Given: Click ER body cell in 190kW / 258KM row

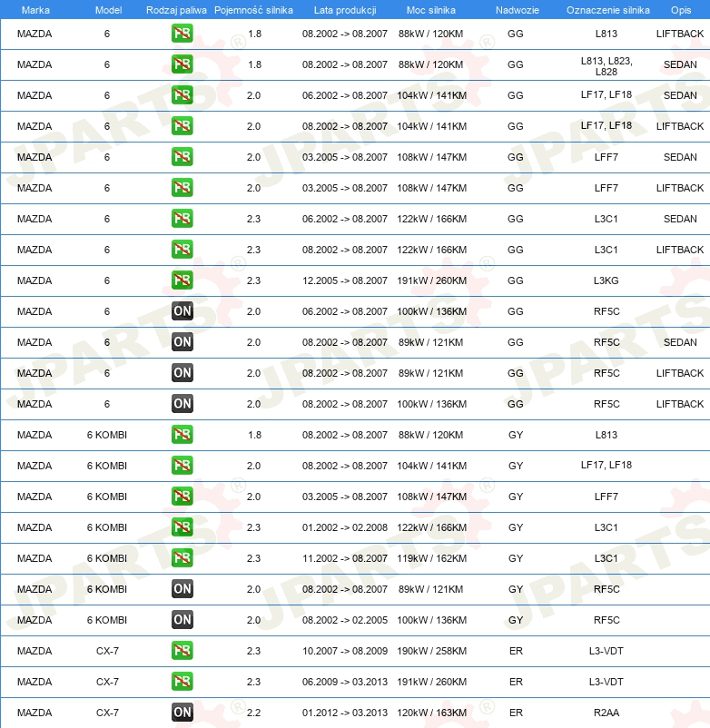Looking at the screenshot, I should [x=516, y=651].
